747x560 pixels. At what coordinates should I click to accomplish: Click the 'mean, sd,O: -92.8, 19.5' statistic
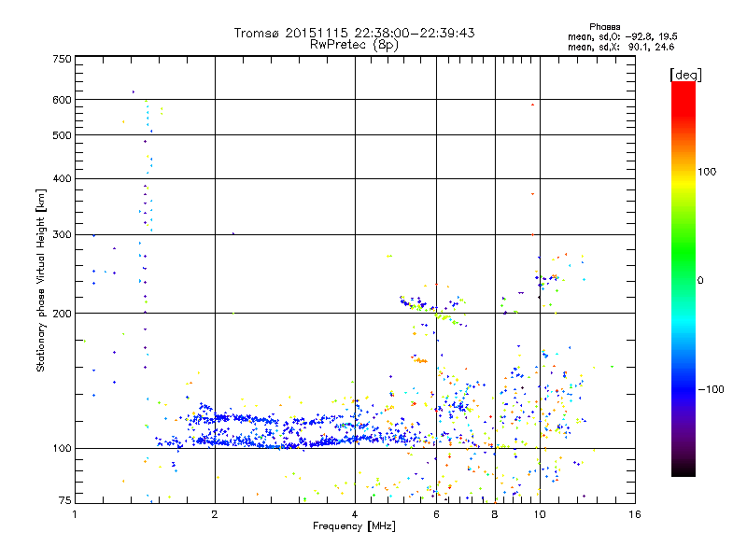[x=622, y=36]
